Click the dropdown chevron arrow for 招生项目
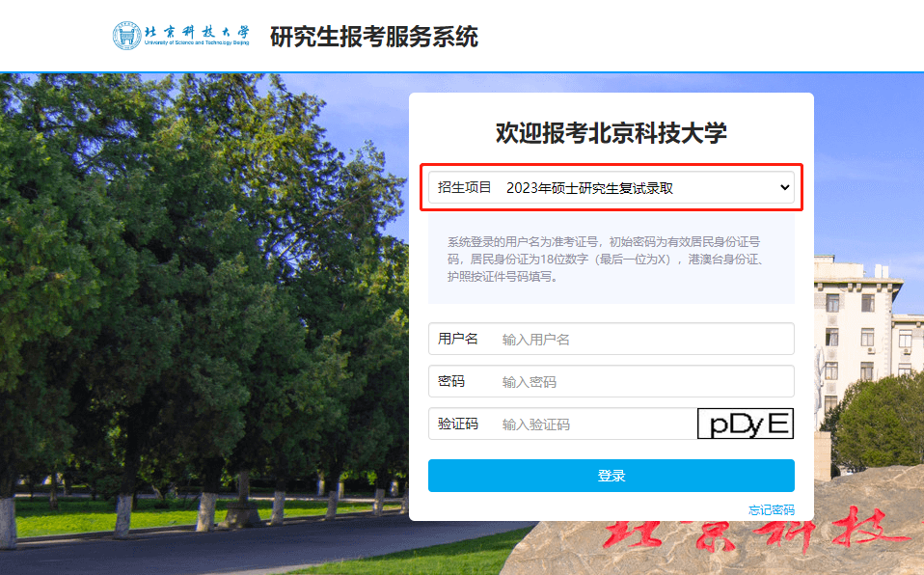This screenshot has width=924, height=575. (x=784, y=187)
